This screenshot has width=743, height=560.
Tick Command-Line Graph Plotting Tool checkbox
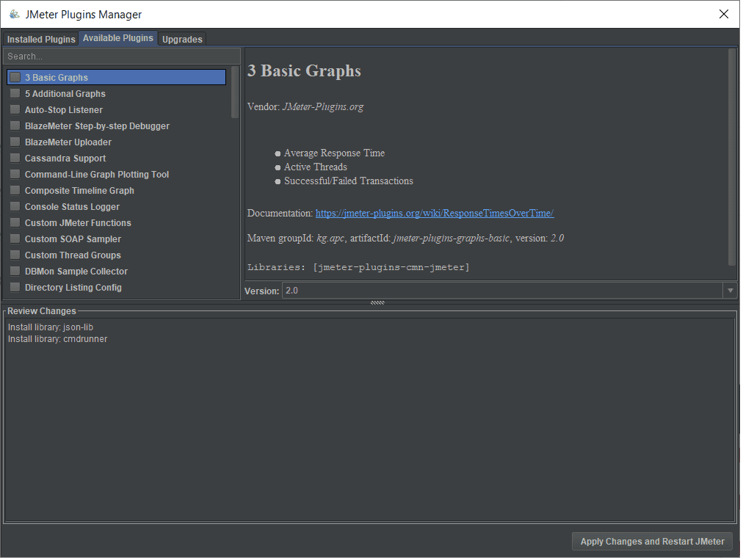pos(15,174)
